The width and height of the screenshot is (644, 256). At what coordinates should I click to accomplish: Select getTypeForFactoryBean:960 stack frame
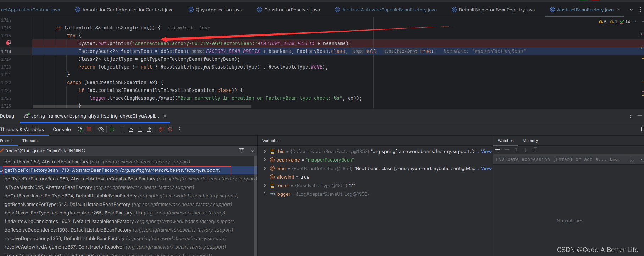tap(128, 179)
